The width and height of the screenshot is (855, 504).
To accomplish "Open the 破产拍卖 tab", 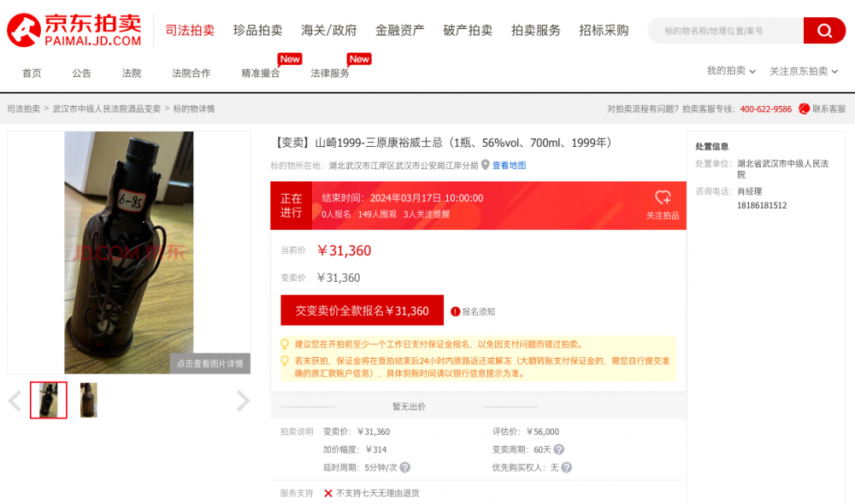I will [x=468, y=31].
